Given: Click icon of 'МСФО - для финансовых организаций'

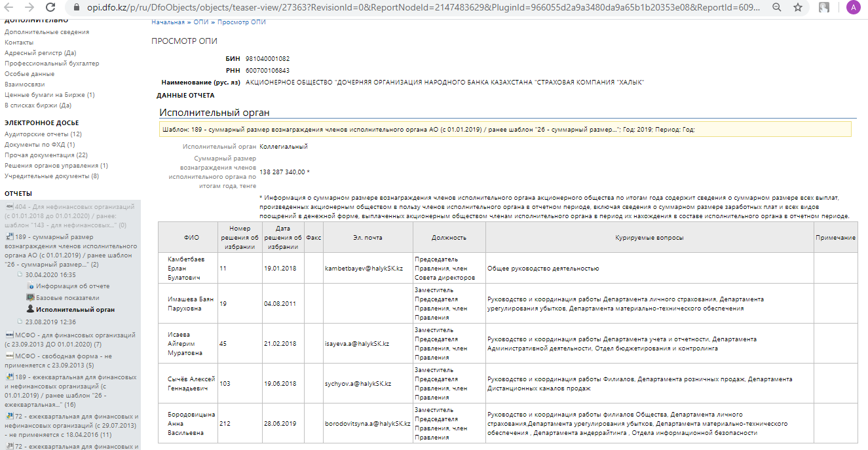Looking at the screenshot, I should pos(9,335).
